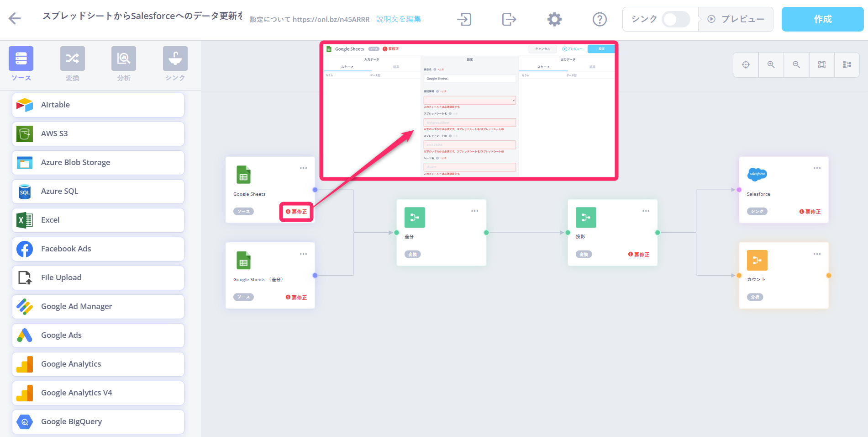Image resolution: width=868 pixels, height=437 pixels.
Task: Click the center canvas crosshair icon
Action: pyautogui.click(x=746, y=64)
